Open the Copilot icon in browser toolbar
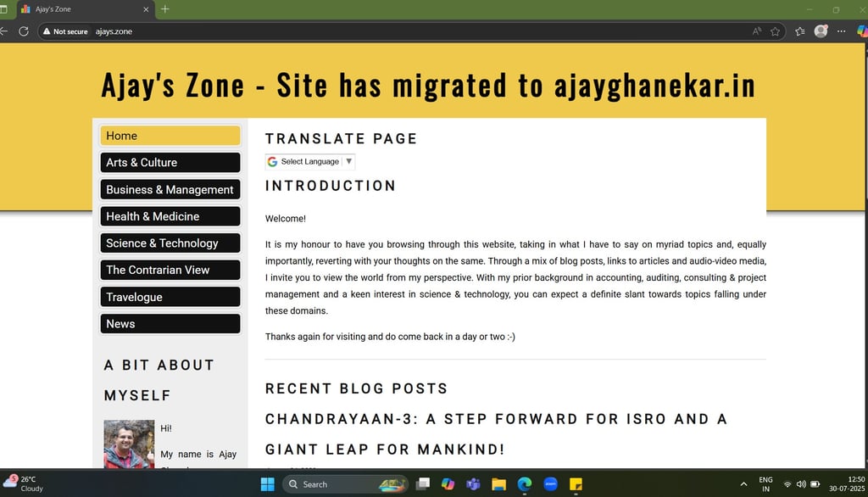The height and width of the screenshot is (497, 868). 862,31
